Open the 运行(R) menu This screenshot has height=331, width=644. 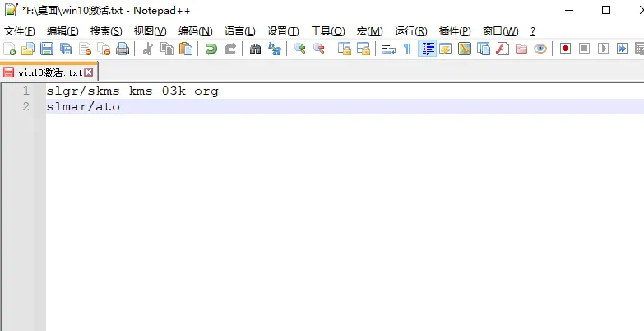(410, 31)
